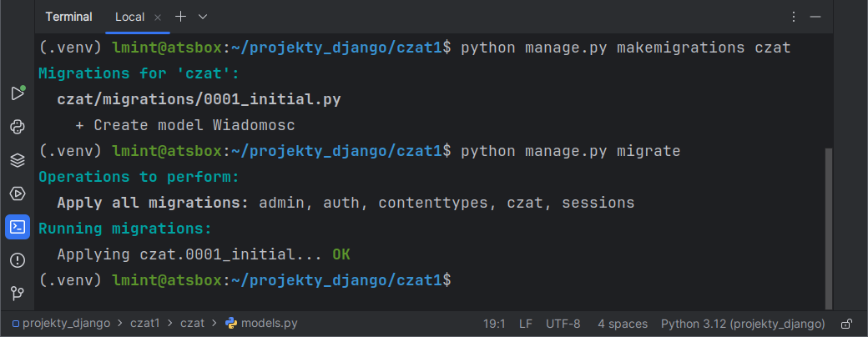Screen dimensions: 868x337
Task: Open the Services tool window icon
Action: pos(18,194)
